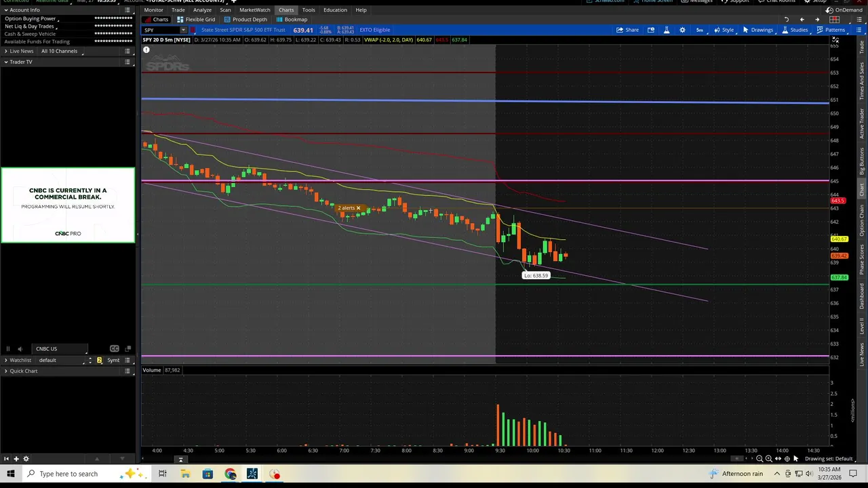Reset chart with undo arrow icon

(x=787, y=20)
